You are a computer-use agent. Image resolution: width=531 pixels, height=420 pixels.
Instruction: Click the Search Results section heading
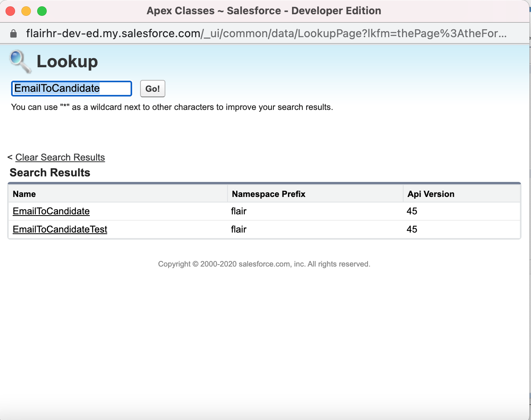tap(50, 172)
